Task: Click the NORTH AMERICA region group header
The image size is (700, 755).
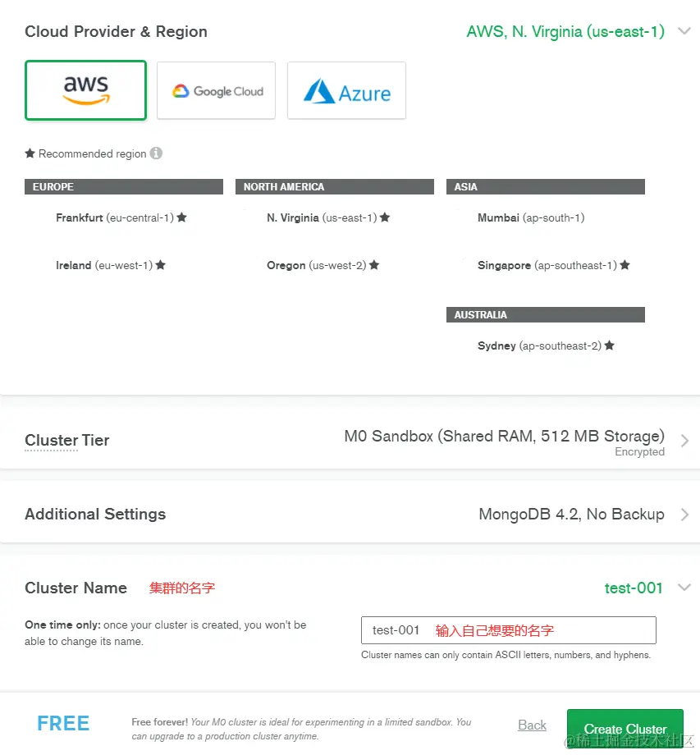Action: [x=335, y=187]
